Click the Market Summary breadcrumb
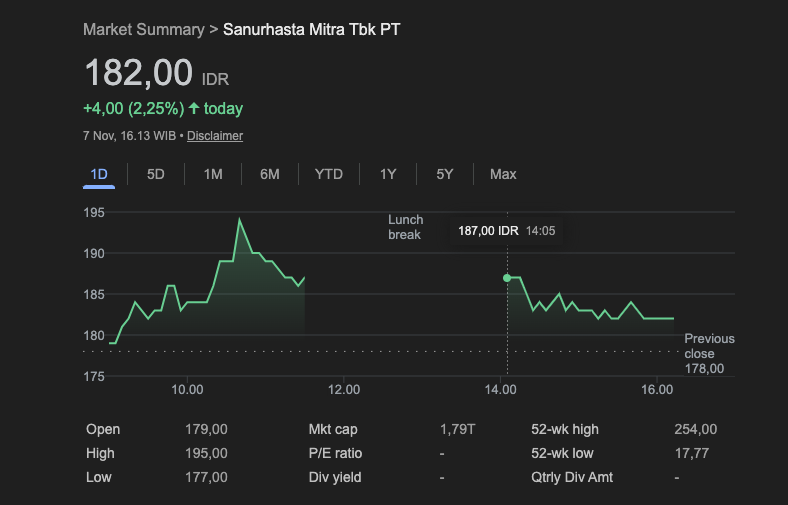 pyautogui.click(x=143, y=29)
